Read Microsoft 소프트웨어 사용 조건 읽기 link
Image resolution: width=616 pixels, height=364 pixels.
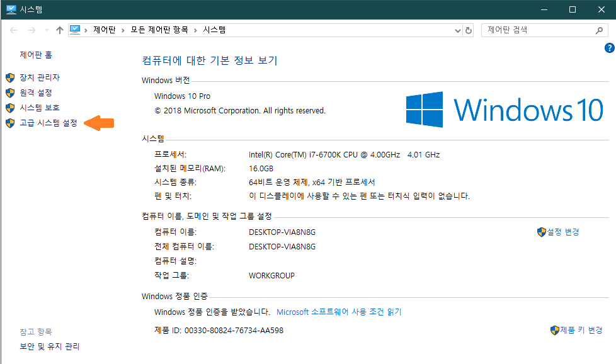339,312
